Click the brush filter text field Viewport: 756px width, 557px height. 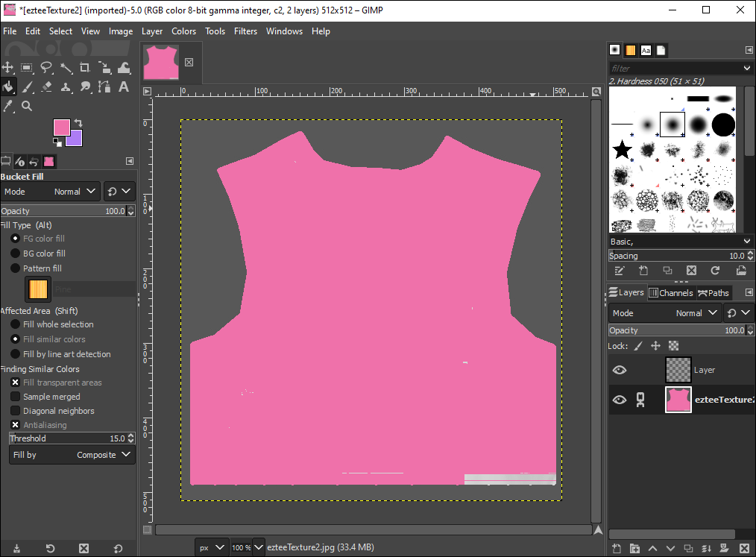[x=671, y=68]
